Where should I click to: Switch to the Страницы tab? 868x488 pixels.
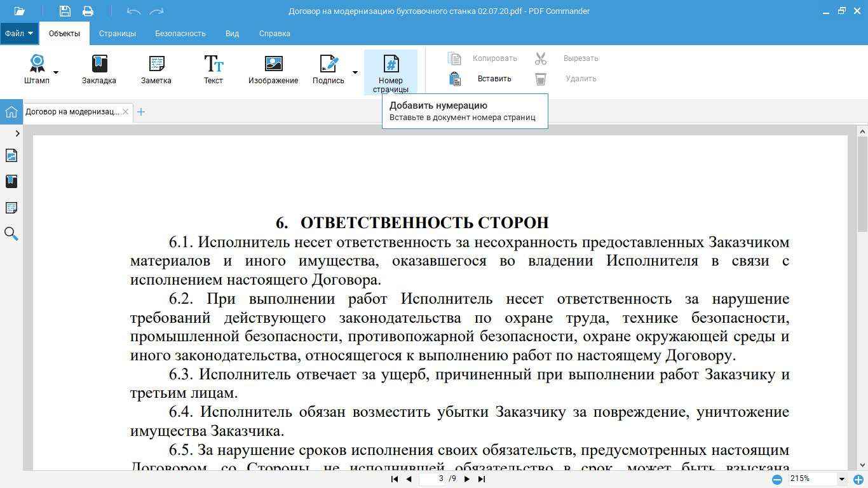tap(118, 34)
